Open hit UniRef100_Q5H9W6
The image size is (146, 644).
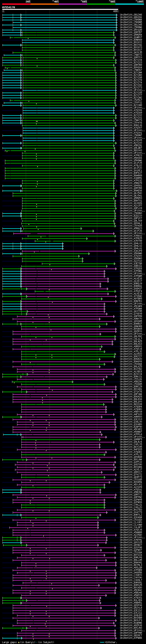point(131,161)
